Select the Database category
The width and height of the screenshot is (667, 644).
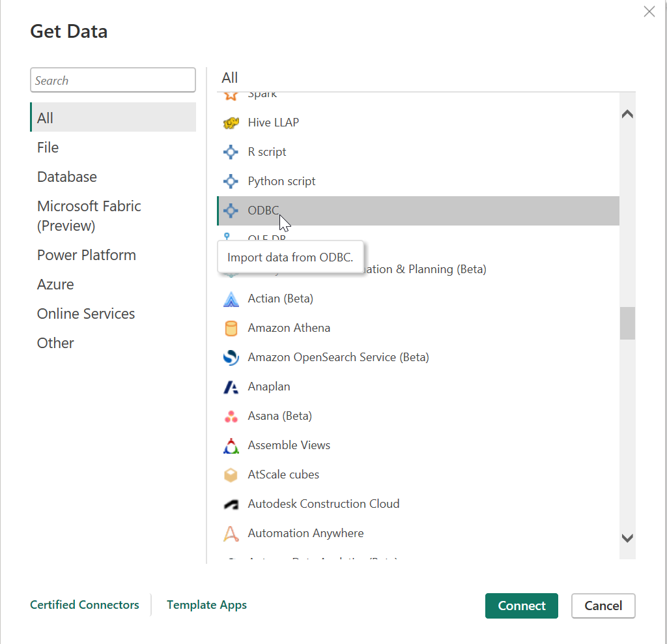coord(113,177)
